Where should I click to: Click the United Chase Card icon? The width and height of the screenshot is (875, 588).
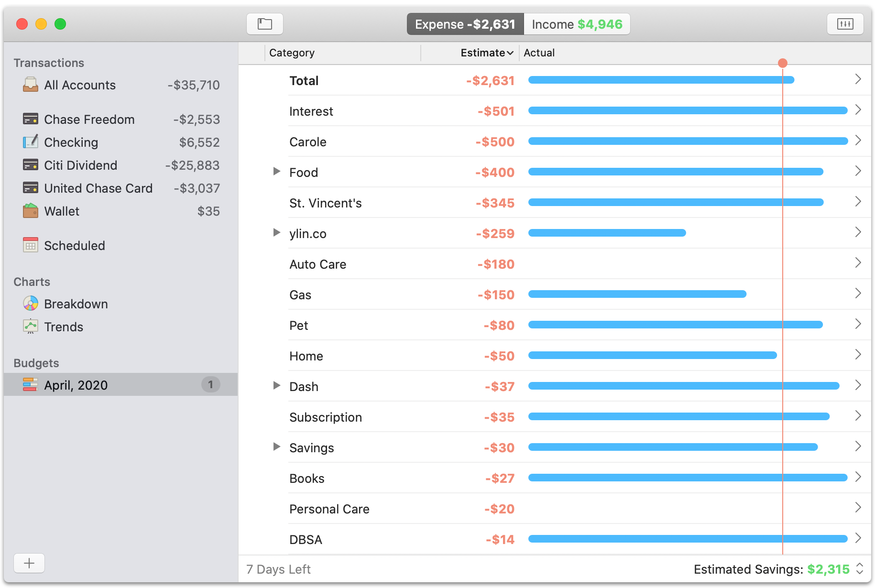(x=31, y=188)
